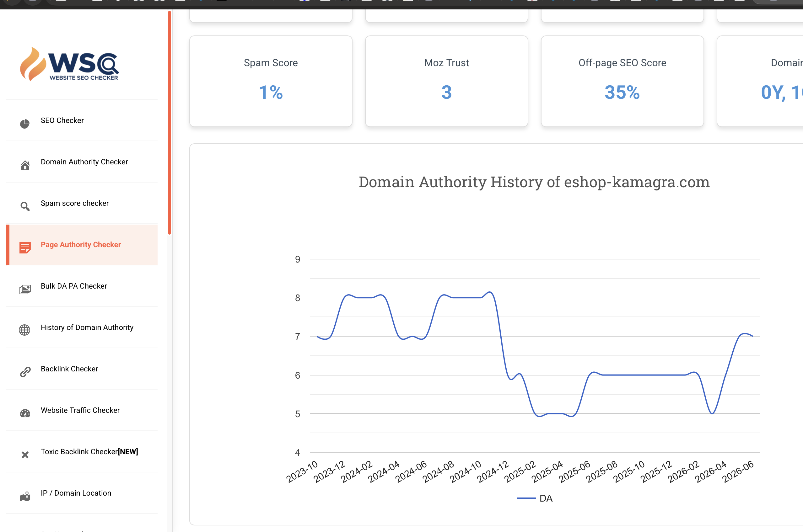Open the Website Traffic Checker tool
Image resolution: width=803 pixels, height=532 pixels.
(x=82, y=410)
